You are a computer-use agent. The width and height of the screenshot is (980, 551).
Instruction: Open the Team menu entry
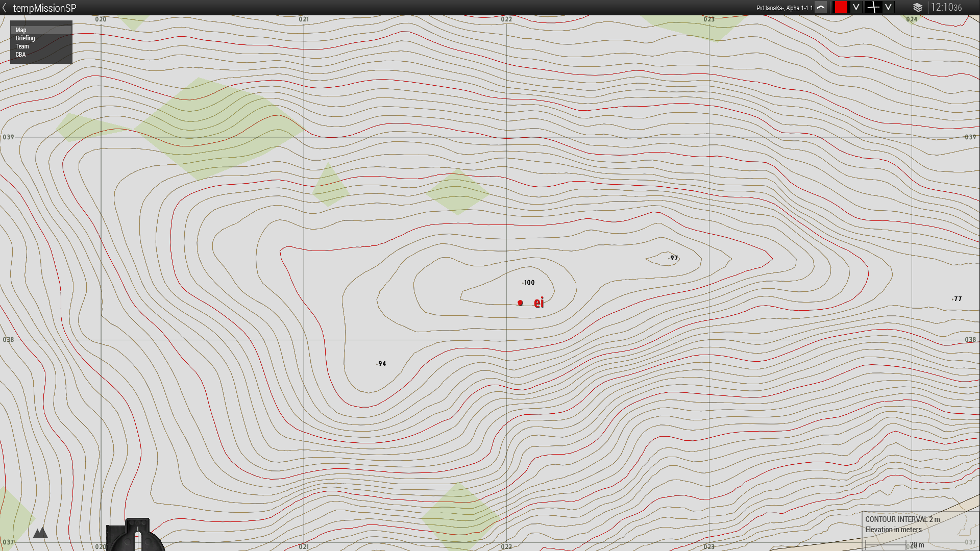tap(22, 46)
